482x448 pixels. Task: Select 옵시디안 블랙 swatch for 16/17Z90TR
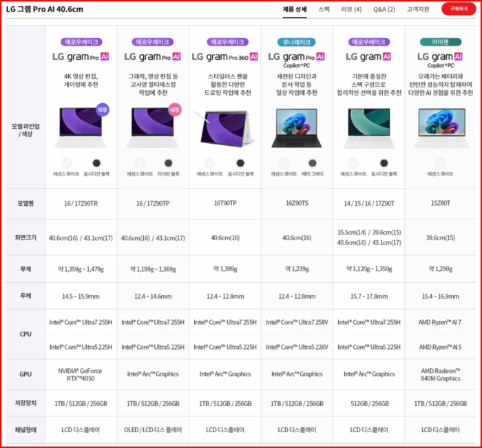[x=96, y=163]
